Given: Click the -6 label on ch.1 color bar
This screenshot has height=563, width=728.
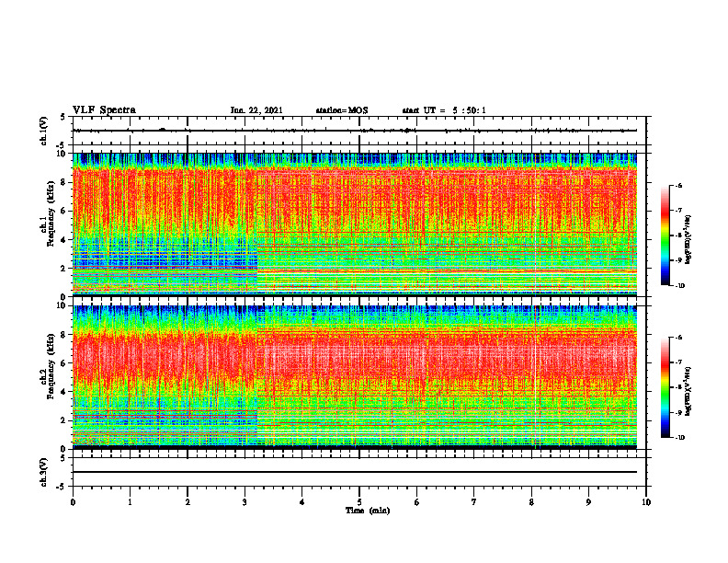Looking at the screenshot, I should (x=680, y=185).
